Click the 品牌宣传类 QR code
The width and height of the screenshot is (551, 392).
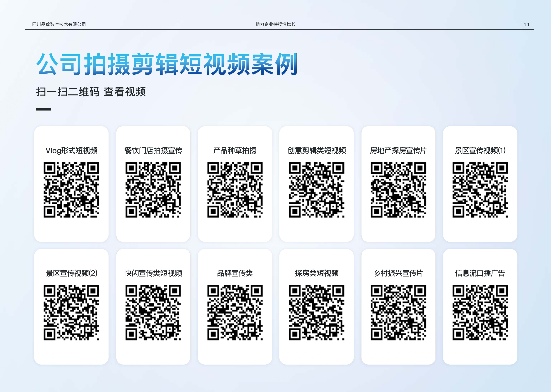(235, 313)
